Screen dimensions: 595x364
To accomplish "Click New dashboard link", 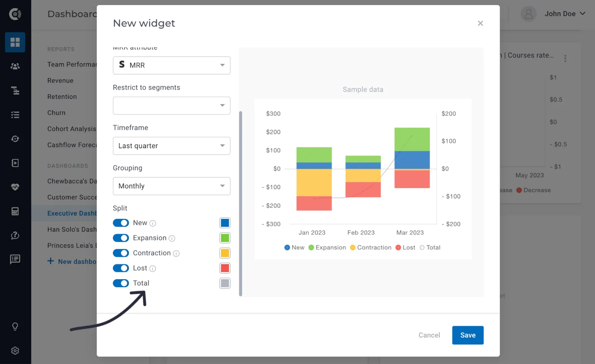I will pos(72,261).
